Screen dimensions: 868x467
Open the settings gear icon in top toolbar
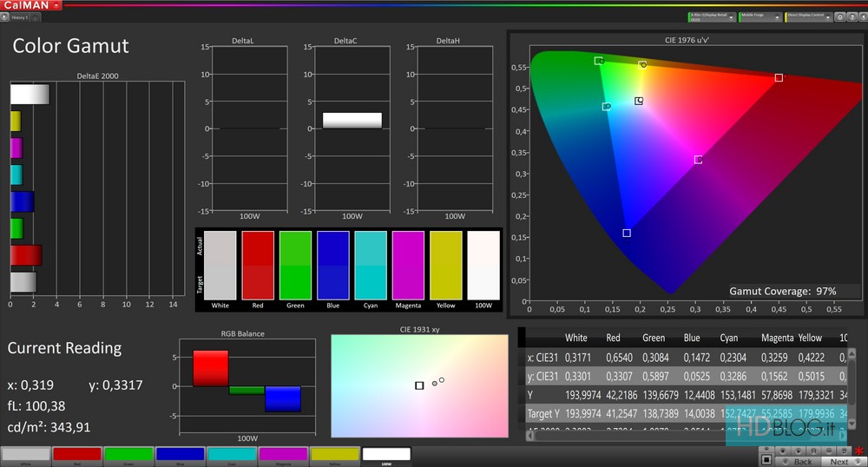tap(840, 16)
